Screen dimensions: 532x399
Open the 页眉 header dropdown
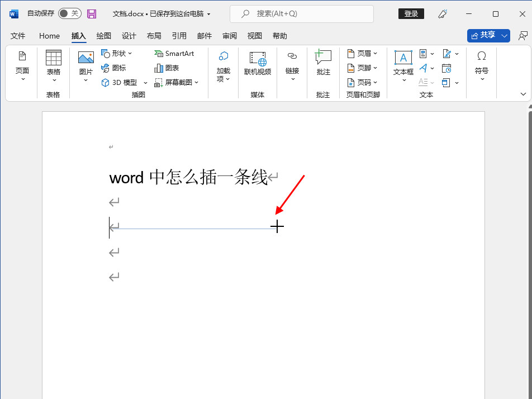coord(362,54)
